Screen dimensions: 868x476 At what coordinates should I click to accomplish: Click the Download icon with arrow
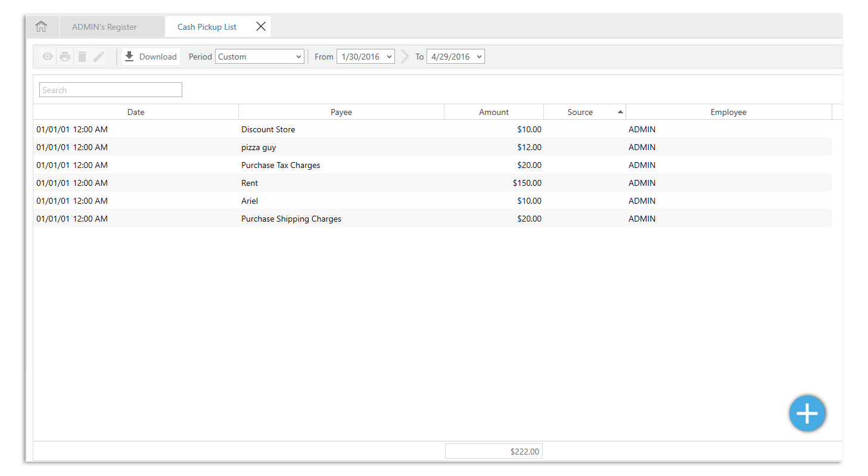129,56
